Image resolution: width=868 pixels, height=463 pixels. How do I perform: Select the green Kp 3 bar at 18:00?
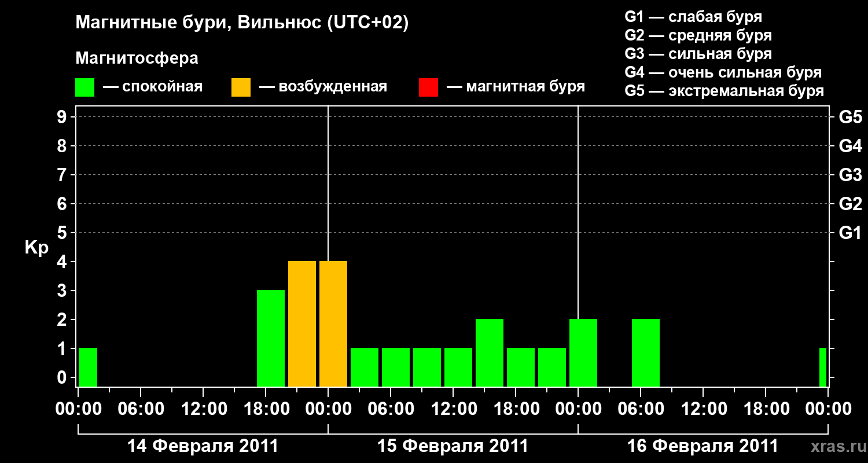click(x=271, y=338)
